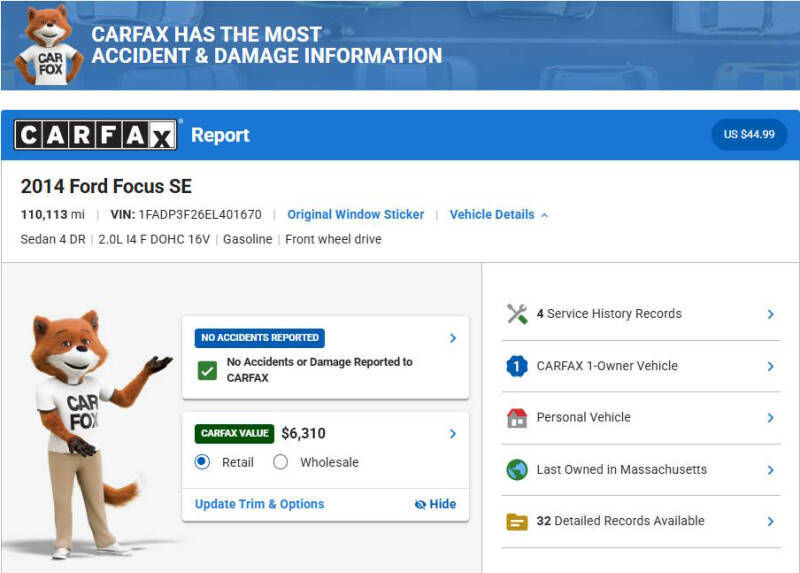800x573 pixels.
Task: Click the red house Personal Vehicle icon
Action: (x=517, y=418)
